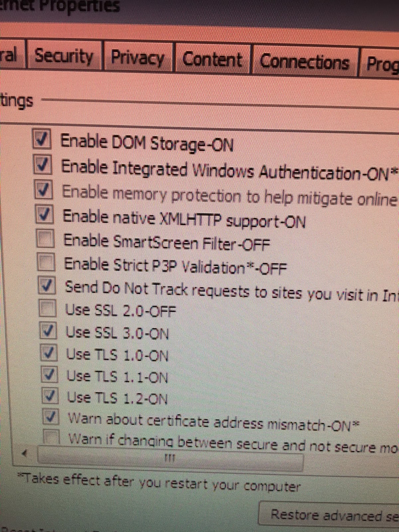Open the Privacy tab
The width and height of the screenshot is (399, 532).
click(x=138, y=58)
